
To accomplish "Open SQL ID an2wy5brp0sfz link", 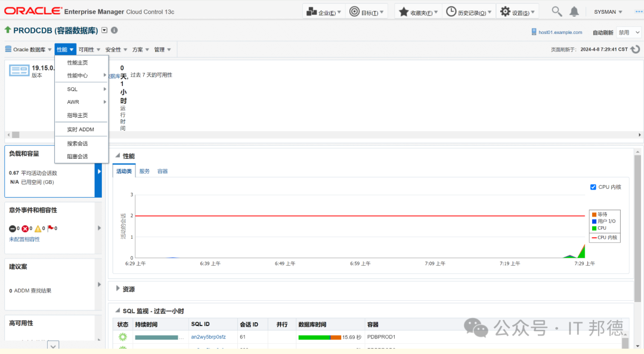I will (x=208, y=337).
